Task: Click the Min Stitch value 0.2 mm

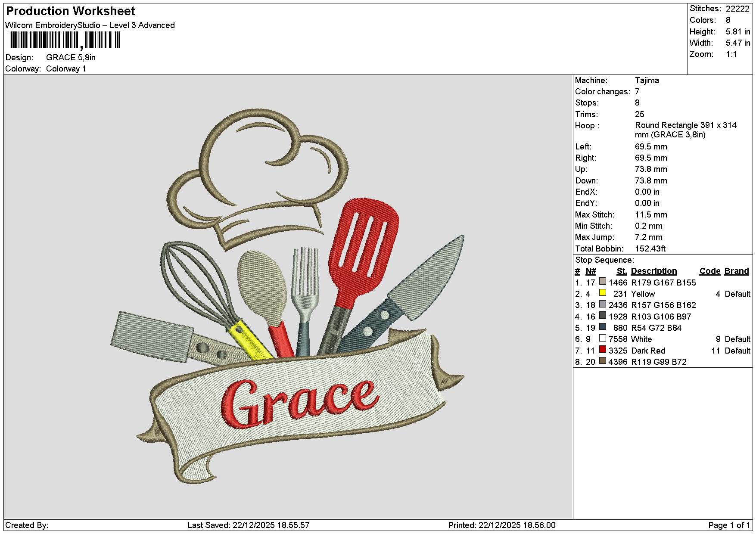Action: [649, 226]
